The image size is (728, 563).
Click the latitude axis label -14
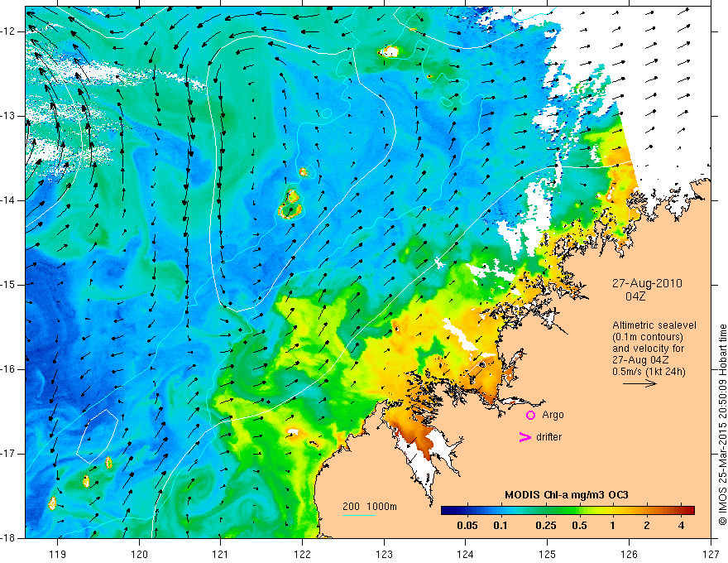click(8, 200)
